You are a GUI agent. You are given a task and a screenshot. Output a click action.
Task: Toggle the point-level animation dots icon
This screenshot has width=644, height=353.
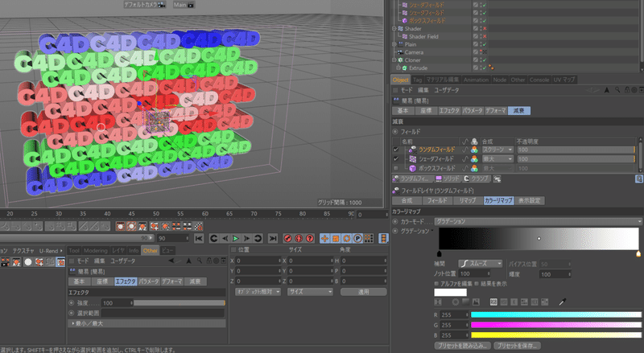click(369, 238)
